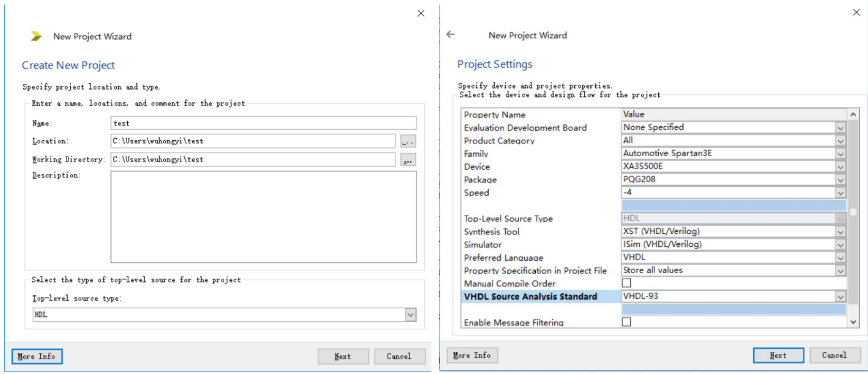Screen dimensions: 868x374
Task: Click the Family property label
Action: point(476,154)
